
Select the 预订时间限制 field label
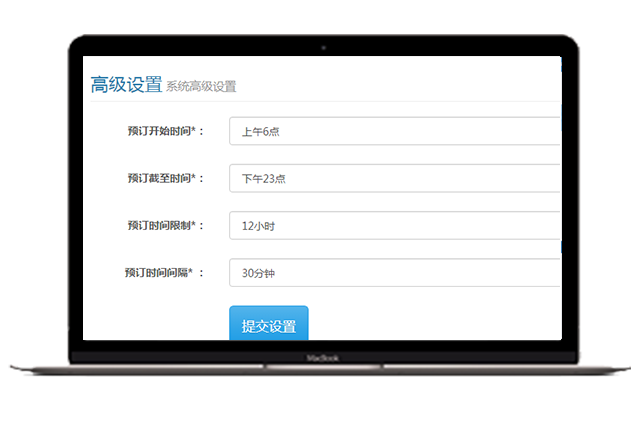point(159,226)
